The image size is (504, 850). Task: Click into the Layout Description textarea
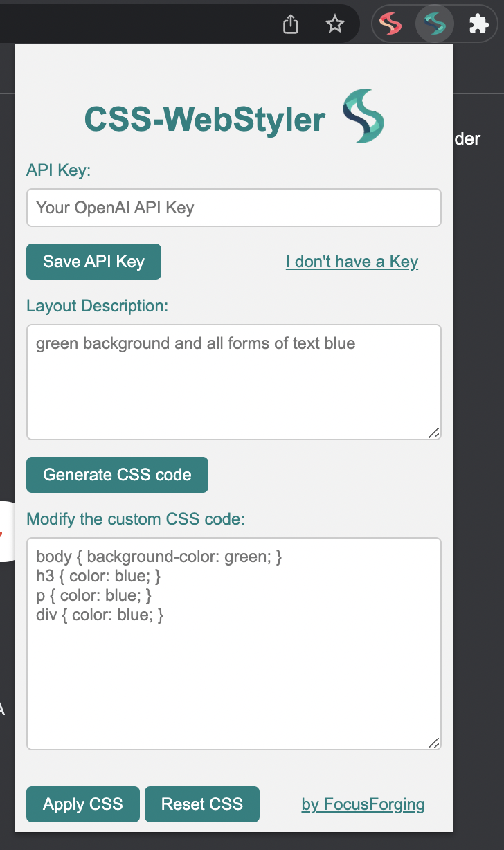(x=234, y=382)
